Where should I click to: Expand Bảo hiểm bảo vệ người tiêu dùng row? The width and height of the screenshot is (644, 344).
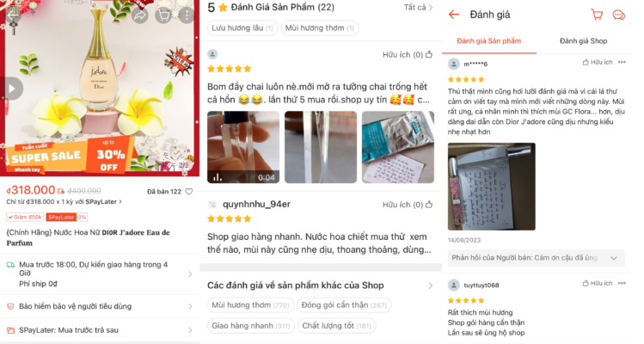click(100, 307)
